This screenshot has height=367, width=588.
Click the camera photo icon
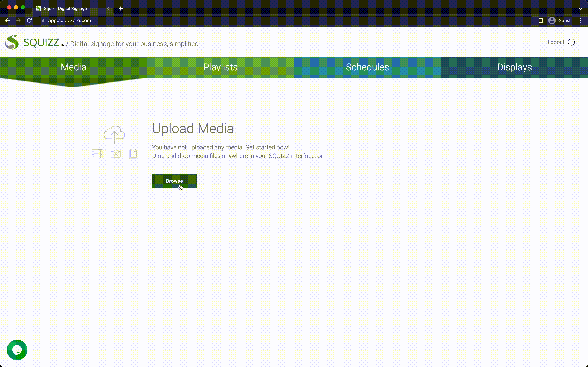click(116, 154)
